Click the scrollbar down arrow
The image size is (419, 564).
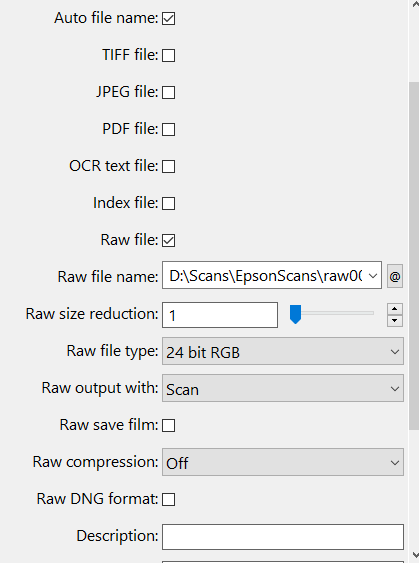415,555
